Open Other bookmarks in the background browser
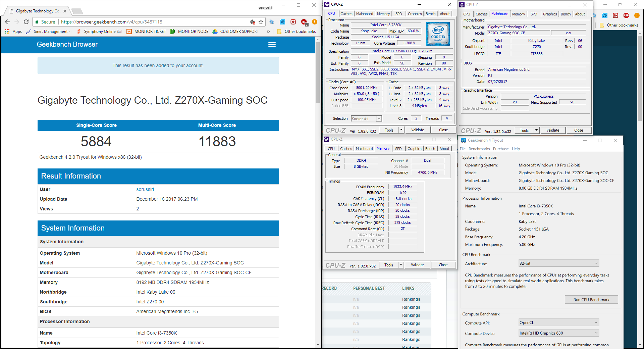This screenshot has width=644, height=349. [619, 25]
